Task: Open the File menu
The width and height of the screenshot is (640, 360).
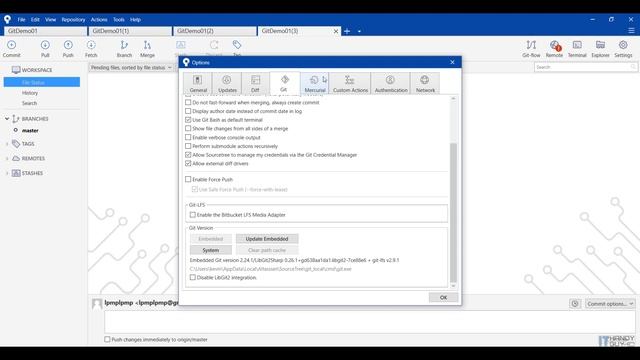Action: [21, 20]
